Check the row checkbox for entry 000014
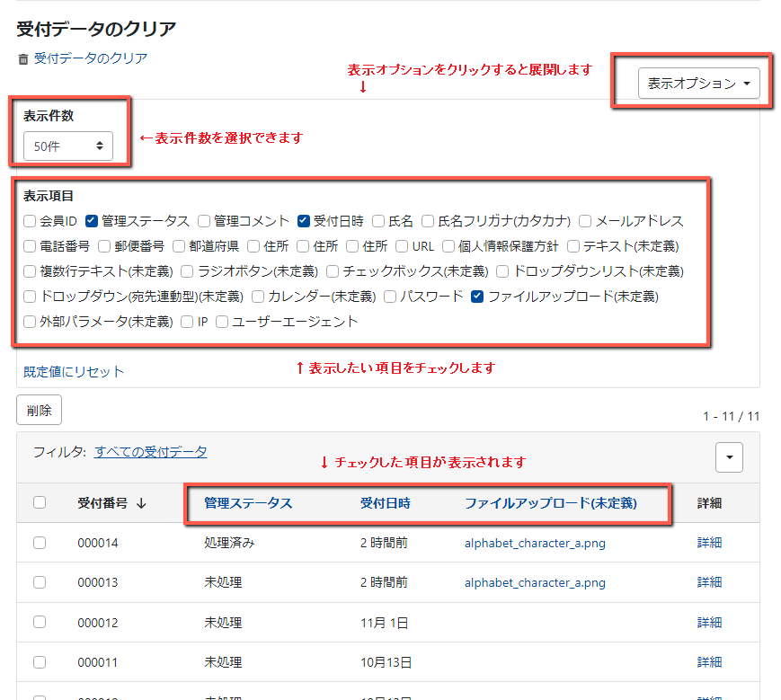This screenshot has width=781, height=700. tap(40, 544)
